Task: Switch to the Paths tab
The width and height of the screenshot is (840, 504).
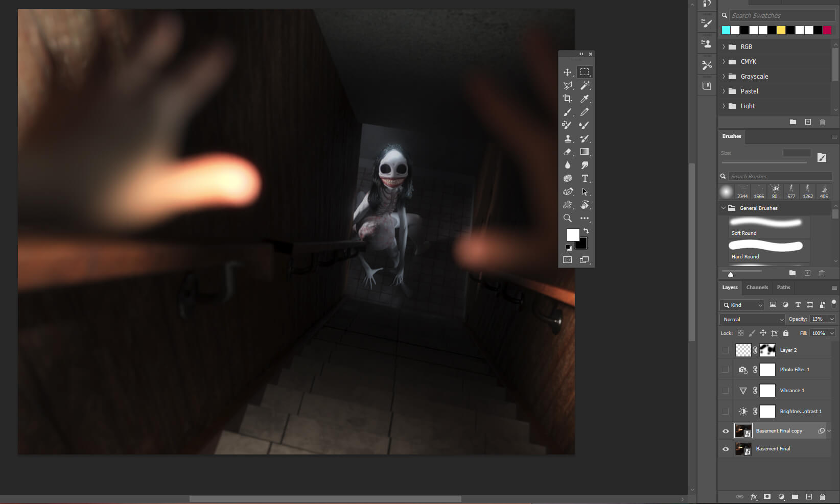Action: 783,287
